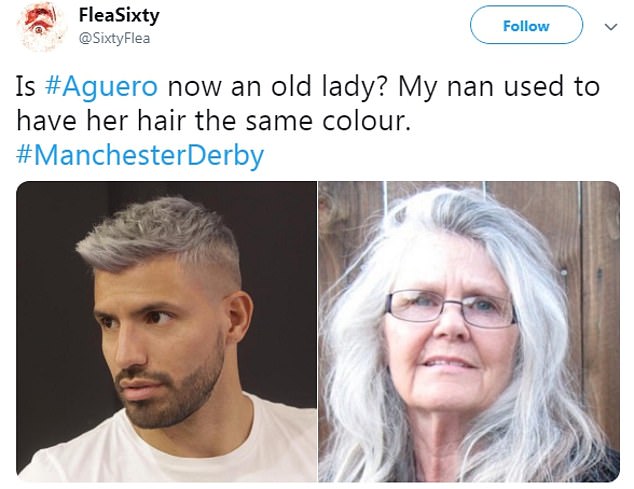Click the blue Follow label
Image resolution: width=634 pixels, height=489 pixels.
[526, 26]
